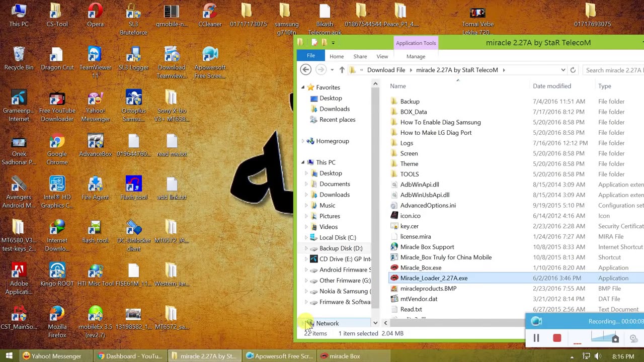The image size is (644, 362).
Task: Select the Recycle Bin icon
Action: click(x=19, y=58)
